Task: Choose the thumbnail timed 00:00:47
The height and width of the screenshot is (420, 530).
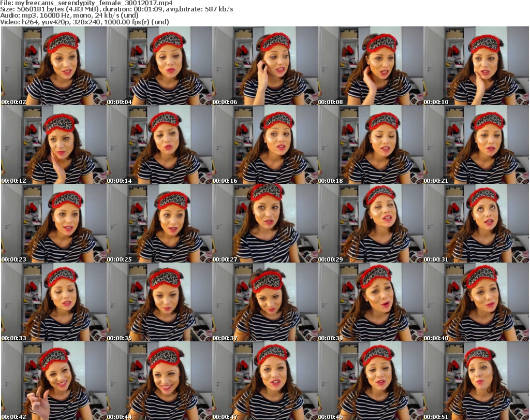Action: click(265, 381)
